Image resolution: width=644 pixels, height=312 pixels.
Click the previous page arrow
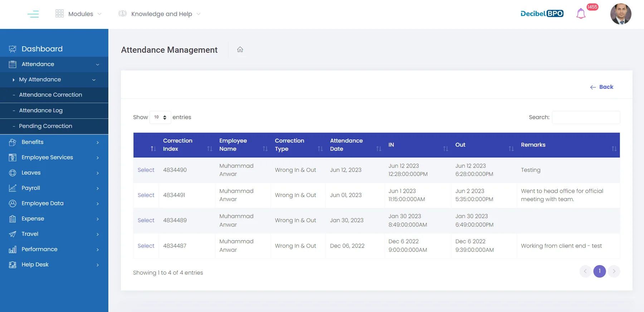(585, 271)
